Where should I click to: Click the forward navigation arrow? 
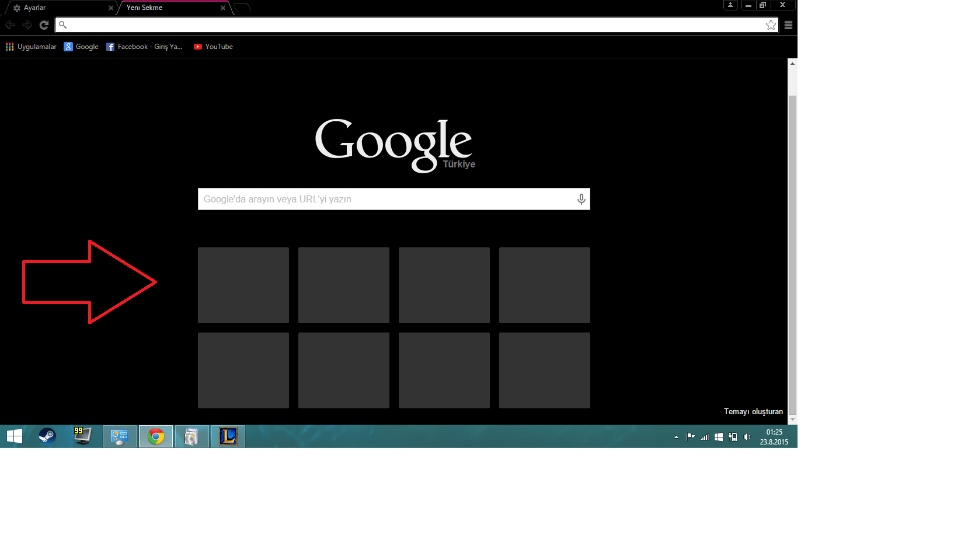27,25
